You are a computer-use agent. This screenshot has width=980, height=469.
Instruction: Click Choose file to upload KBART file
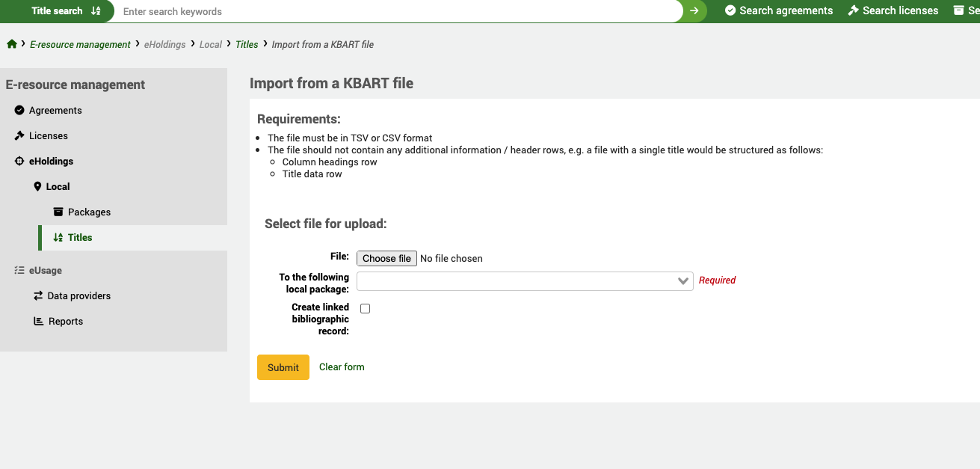(386, 258)
